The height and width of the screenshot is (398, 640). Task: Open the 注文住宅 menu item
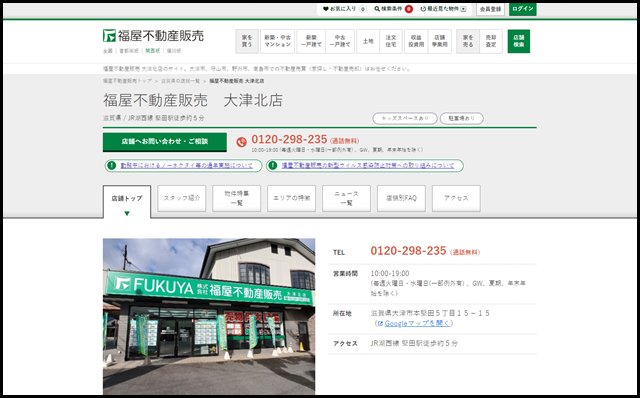391,41
